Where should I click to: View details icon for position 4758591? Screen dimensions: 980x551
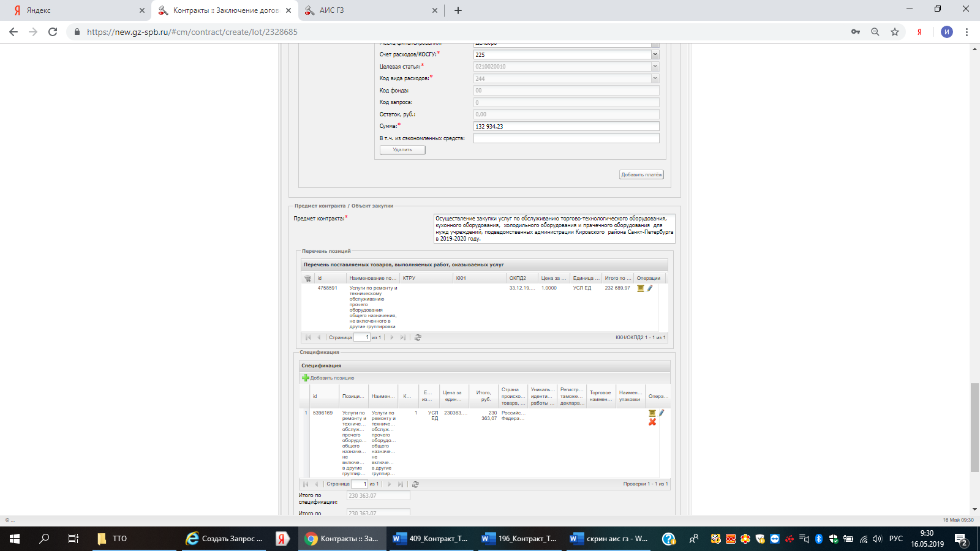(641, 288)
